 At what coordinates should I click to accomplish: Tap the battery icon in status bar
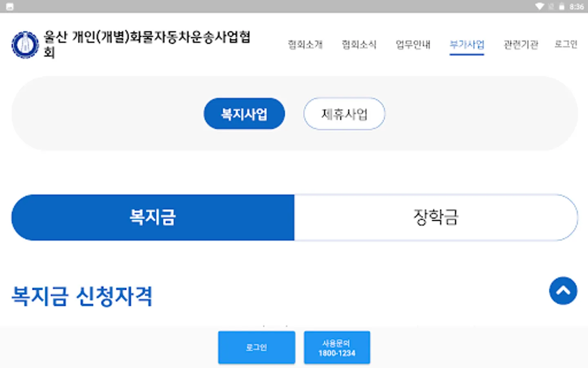click(x=562, y=7)
